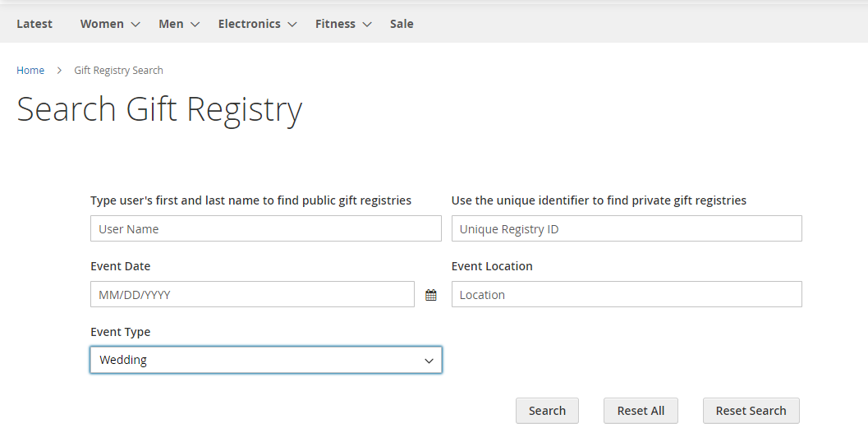Focus the Unique Registry ID field
This screenshot has width=868, height=442.
pyautogui.click(x=627, y=229)
